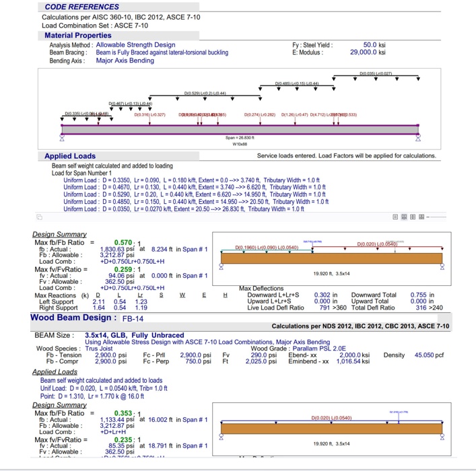Click the 'Wood Beam Design :' title
Screen dimensions: 476x471
pyautogui.click(x=73, y=318)
